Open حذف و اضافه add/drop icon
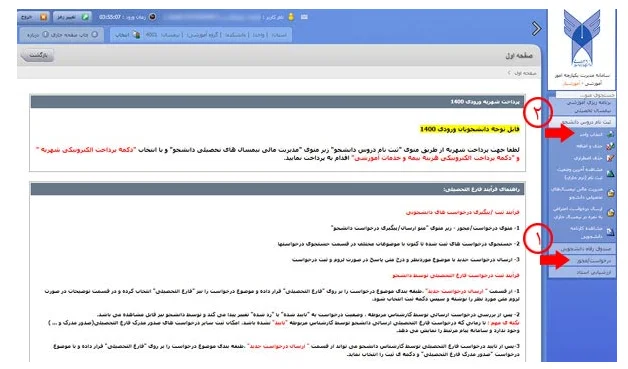This screenshot has height=369, width=628. tap(610, 146)
